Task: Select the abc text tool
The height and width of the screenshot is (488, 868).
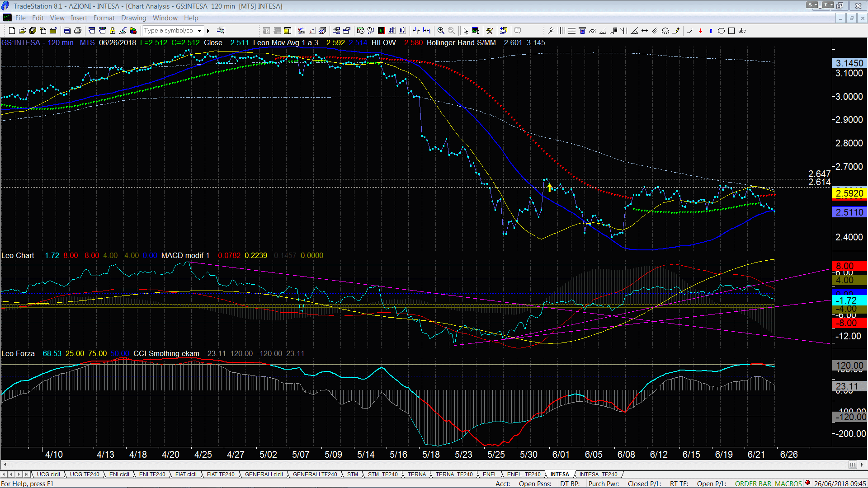Action: (x=742, y=31)
